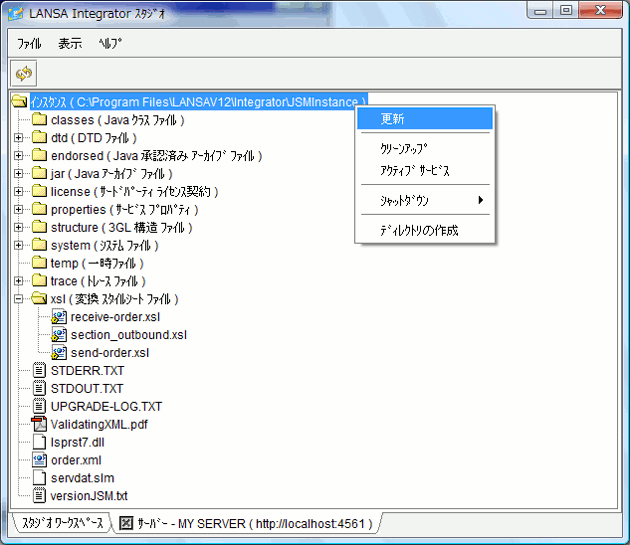
Task: Select the versionJSM.txt file name
Action: [89, 496]
